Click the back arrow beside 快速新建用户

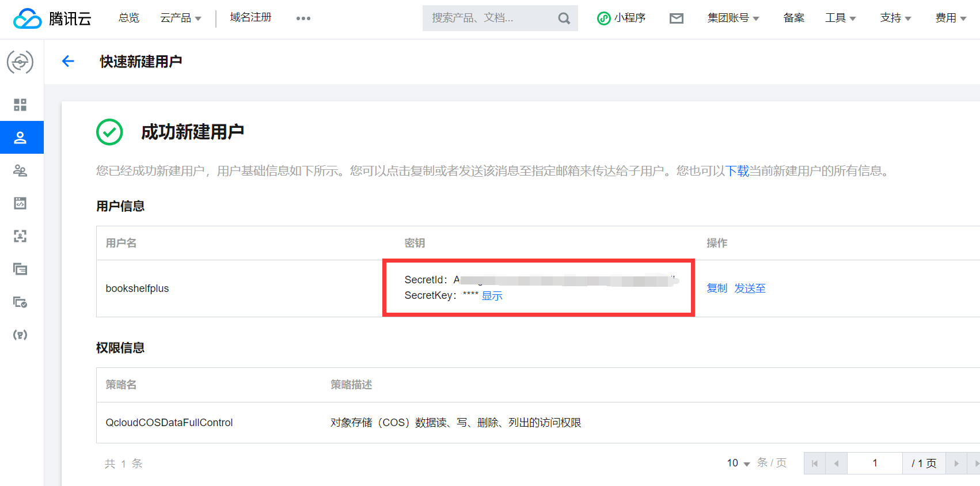point(68,61)
